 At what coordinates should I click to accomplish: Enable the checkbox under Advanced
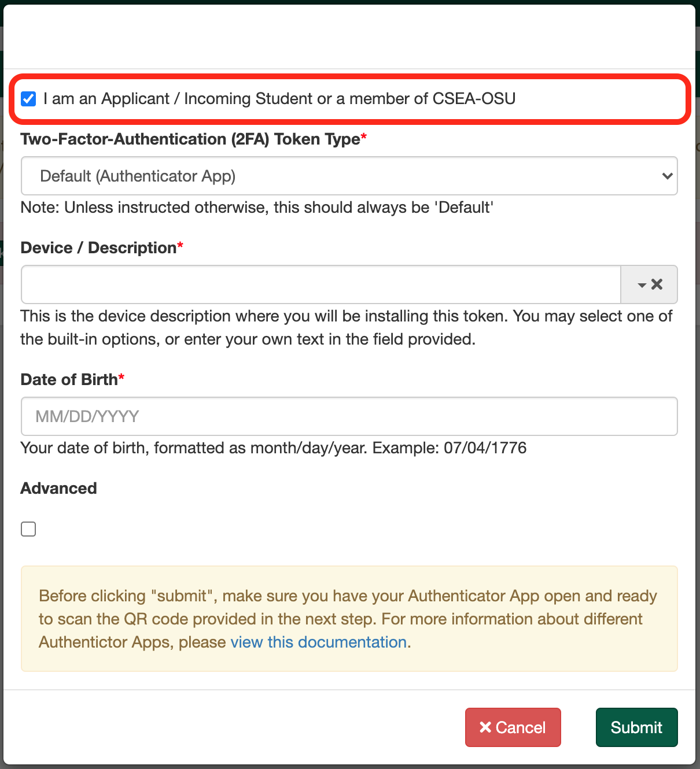point(28,529)
